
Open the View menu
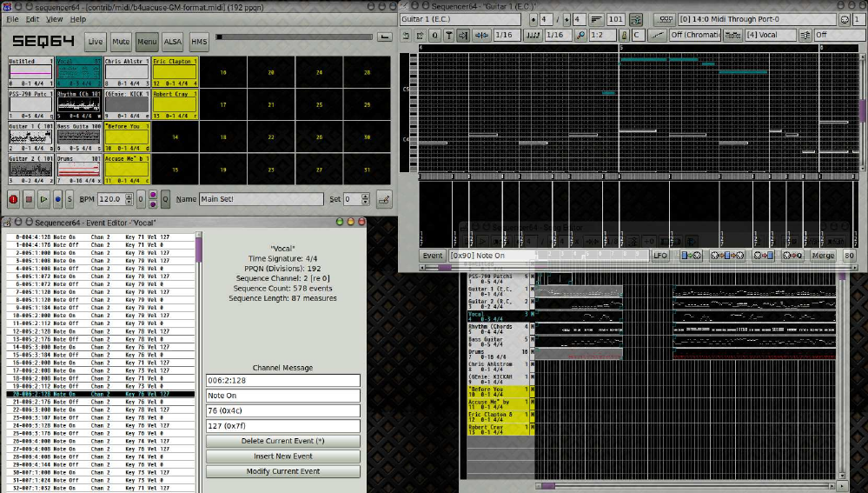tap(54, 18)
